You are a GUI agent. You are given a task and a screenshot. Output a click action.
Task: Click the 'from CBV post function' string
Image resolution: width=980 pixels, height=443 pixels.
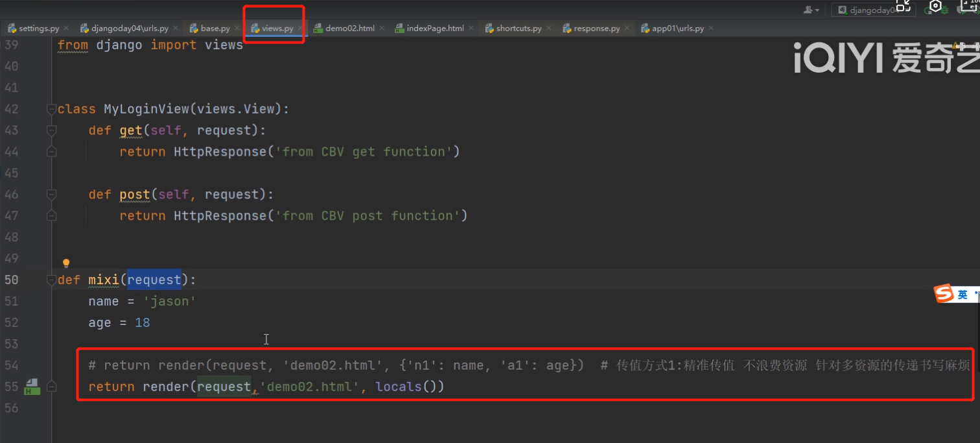pos(367,215)
